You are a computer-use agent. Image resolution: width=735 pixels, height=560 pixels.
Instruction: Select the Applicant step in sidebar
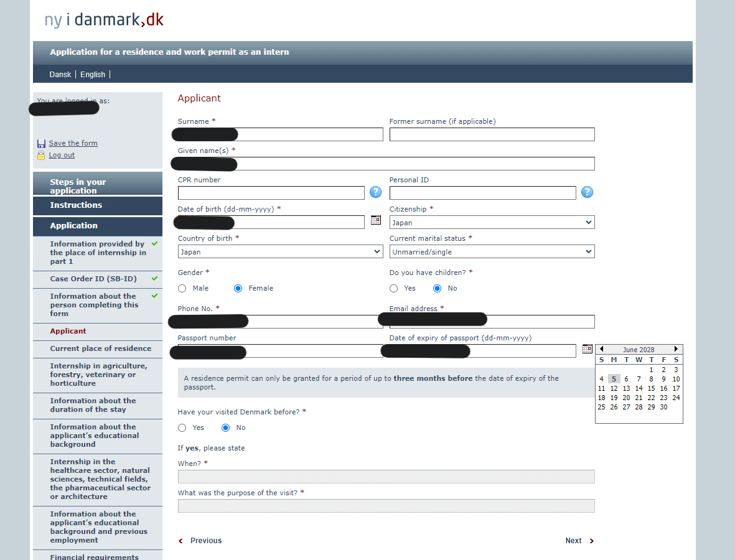click(x=98, y=331)
